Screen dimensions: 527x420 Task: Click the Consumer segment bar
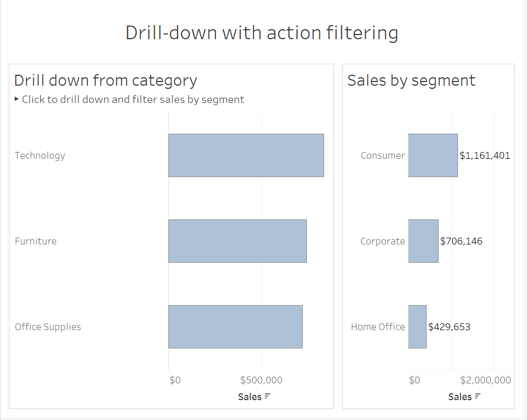pos(432,155)
